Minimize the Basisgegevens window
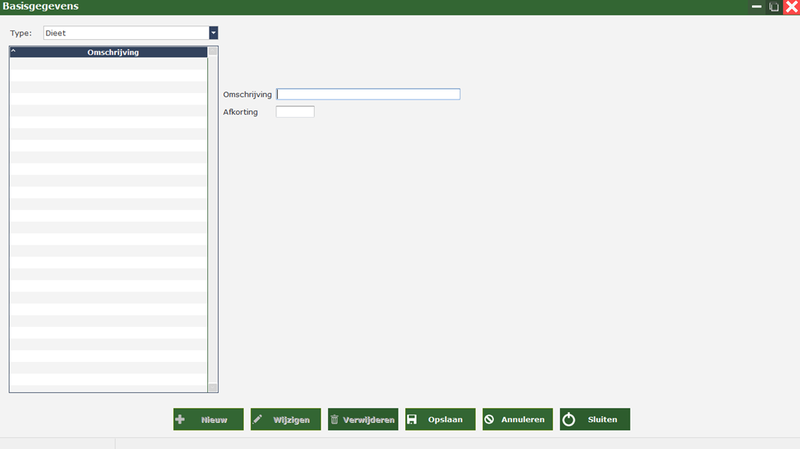Screen dimensions: 800x449 point(757,7)
